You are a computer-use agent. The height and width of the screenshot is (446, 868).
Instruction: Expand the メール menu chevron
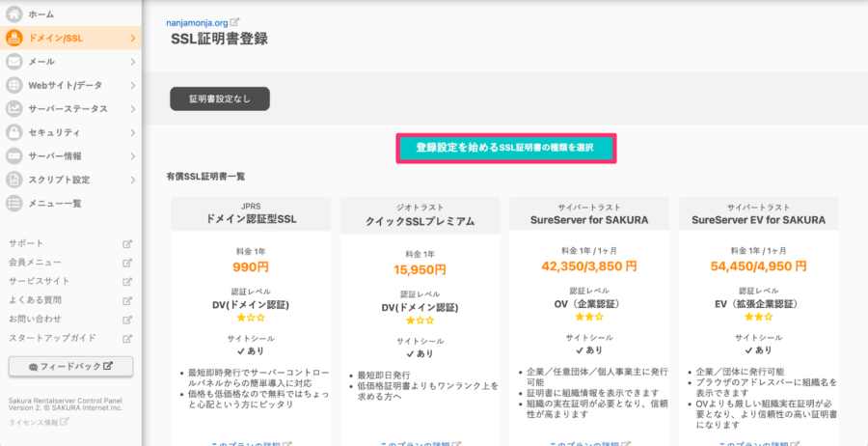[x=133, y=62]
